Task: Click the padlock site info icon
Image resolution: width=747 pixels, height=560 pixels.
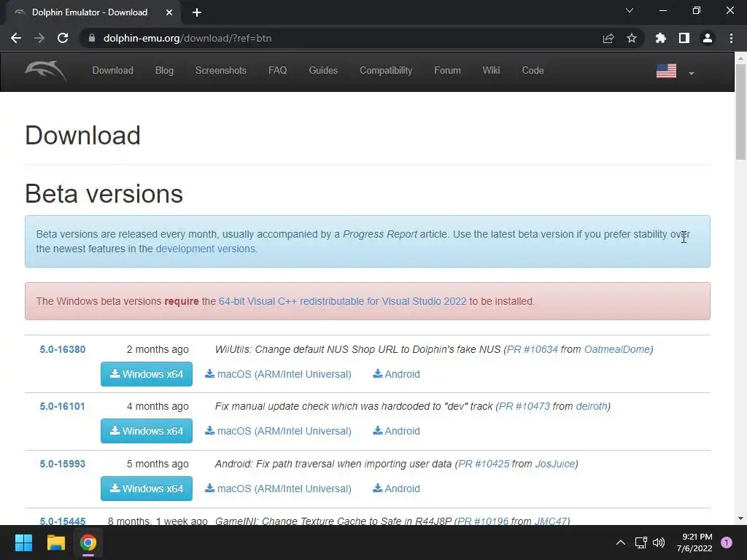Action: pos(92,38)
